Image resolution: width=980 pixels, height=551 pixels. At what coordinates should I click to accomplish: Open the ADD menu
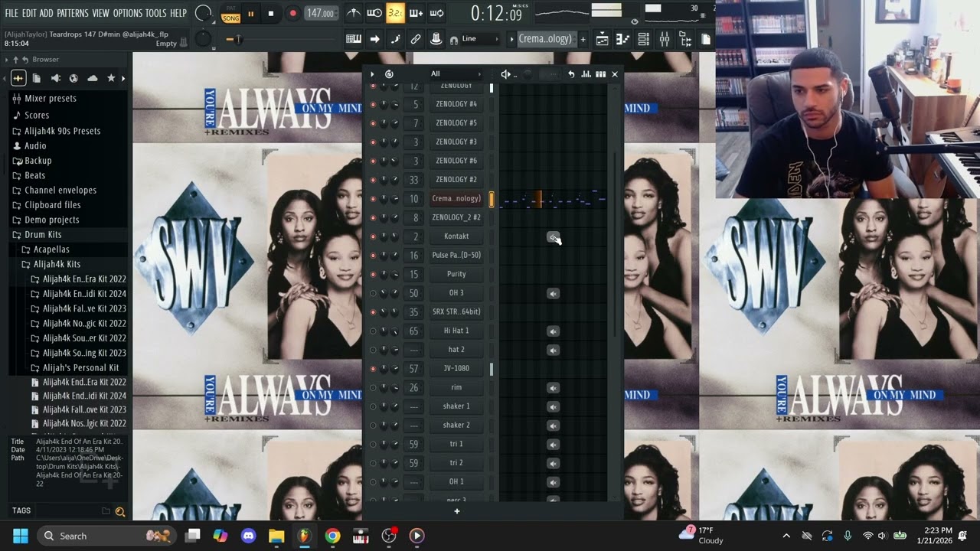coord(47,13)
